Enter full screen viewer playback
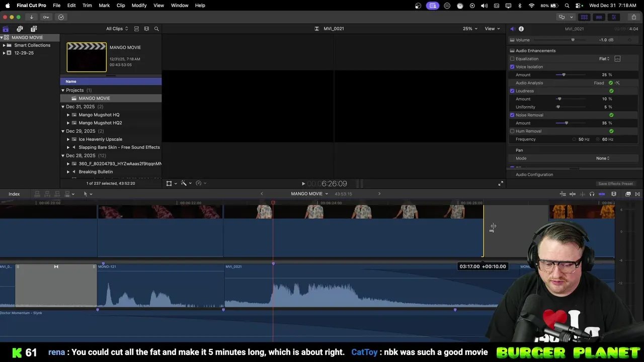 click(x=501, y=184)
